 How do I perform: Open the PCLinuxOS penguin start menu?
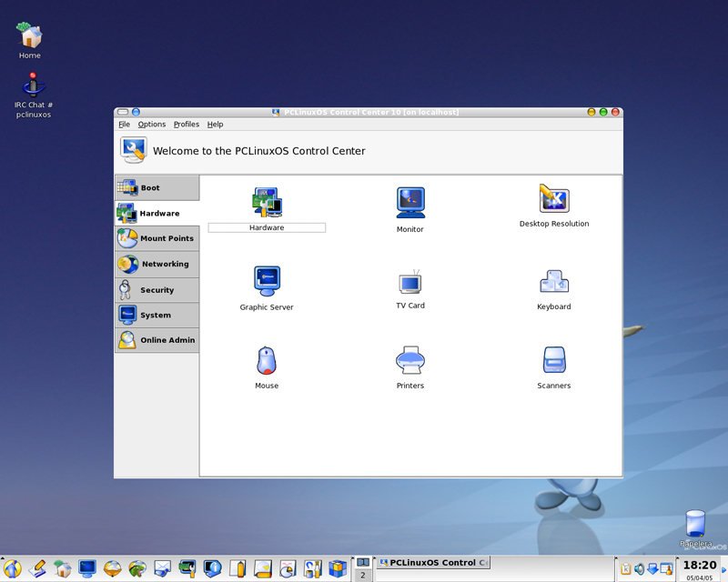[x=12, y=568]
